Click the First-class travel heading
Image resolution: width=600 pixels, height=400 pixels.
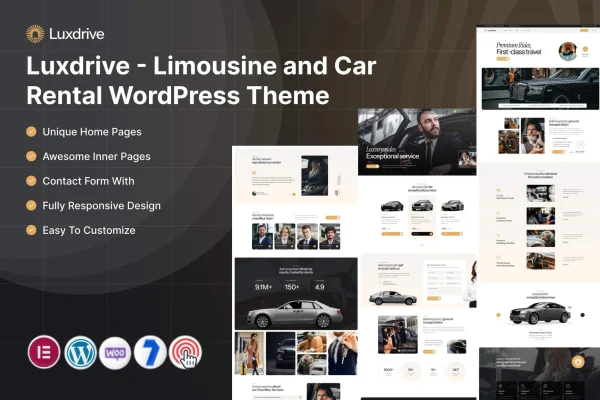point(519,52)
